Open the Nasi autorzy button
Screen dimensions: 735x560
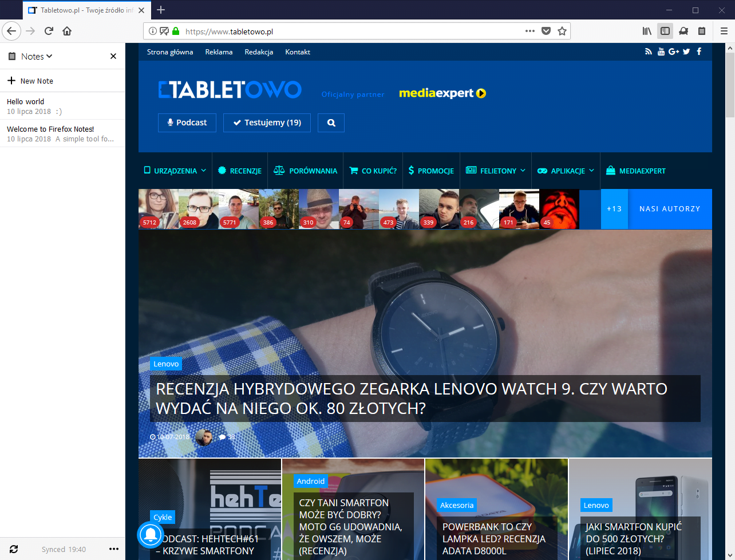[x=670, y=209]
